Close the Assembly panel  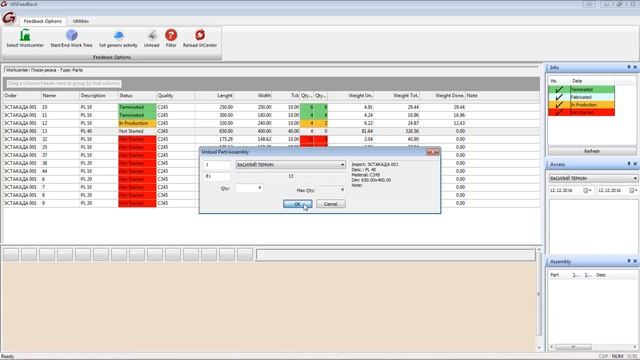pyautogui.click(x=635, y=261)
